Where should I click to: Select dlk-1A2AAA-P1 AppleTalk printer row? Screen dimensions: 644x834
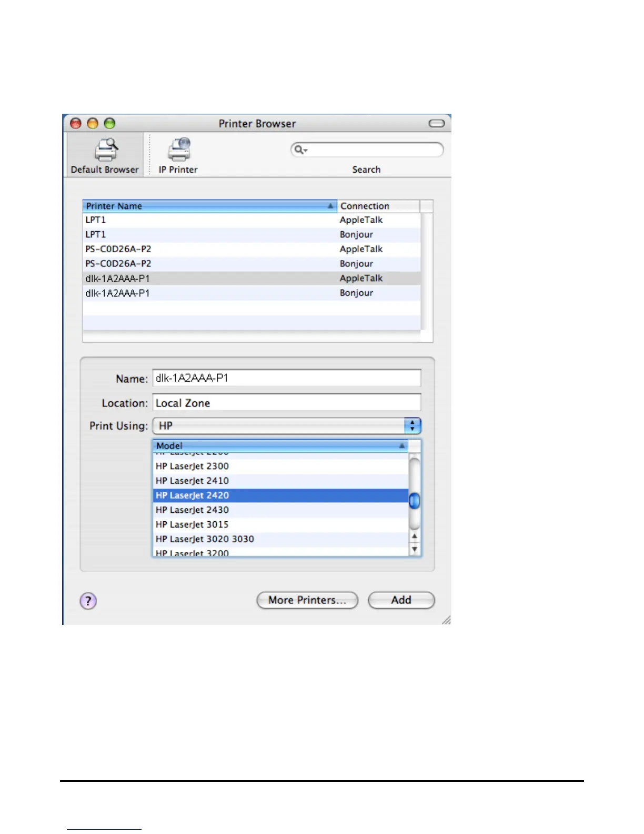(x=251, y=279)
